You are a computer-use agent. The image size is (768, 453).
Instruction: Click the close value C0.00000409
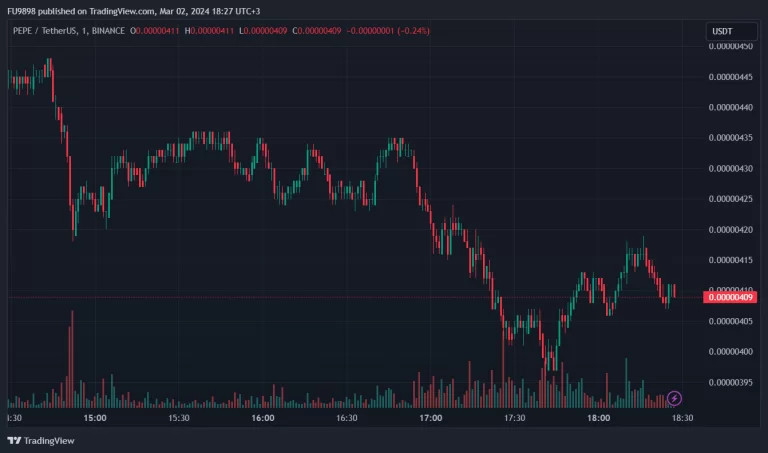(317, 31)
